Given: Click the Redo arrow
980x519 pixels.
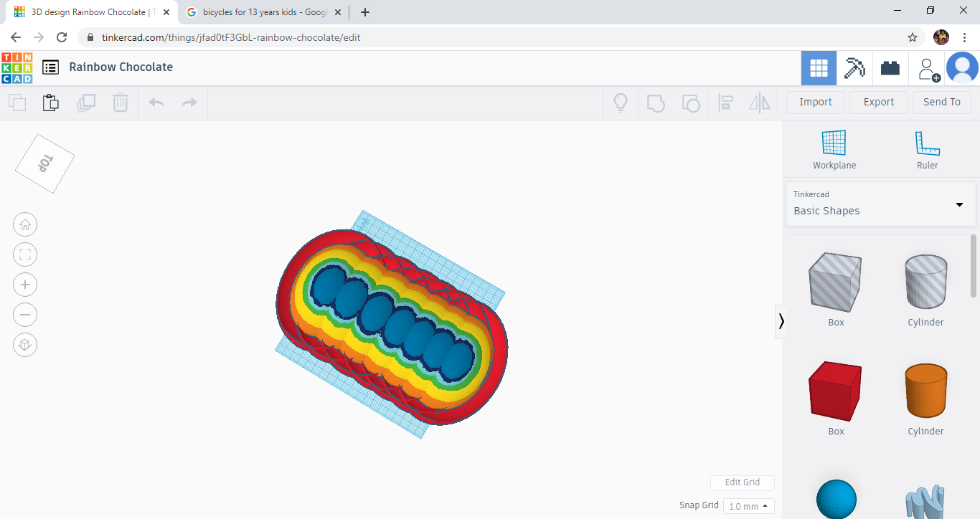Looking at the screenshot, I should click(x=189, y=103).
